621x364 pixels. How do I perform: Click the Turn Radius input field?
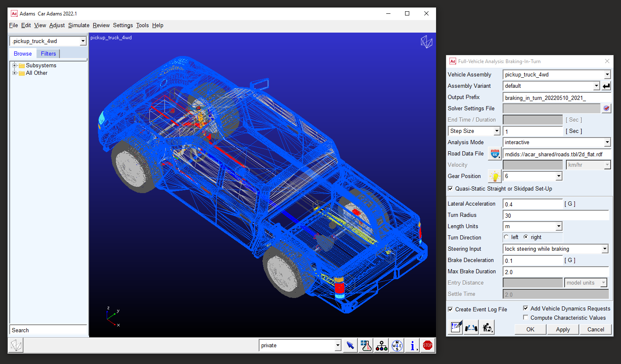(556, 215)
